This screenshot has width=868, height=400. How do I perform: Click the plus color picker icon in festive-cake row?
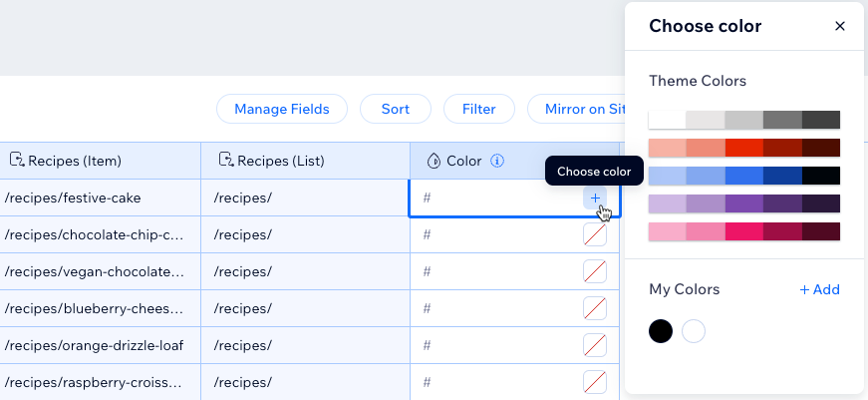click(x=595, y=198)
